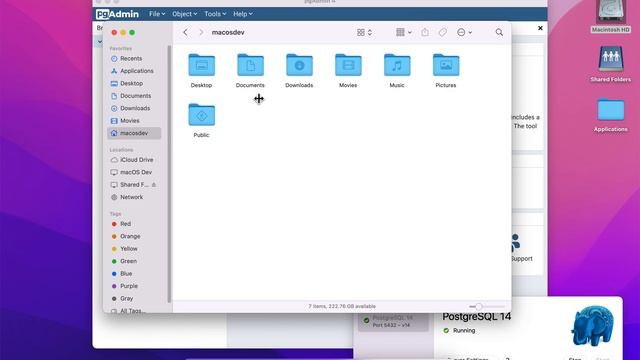The image size is (640, 360).
Task: Select Recents in Finder sidebar
Action: 135,58
